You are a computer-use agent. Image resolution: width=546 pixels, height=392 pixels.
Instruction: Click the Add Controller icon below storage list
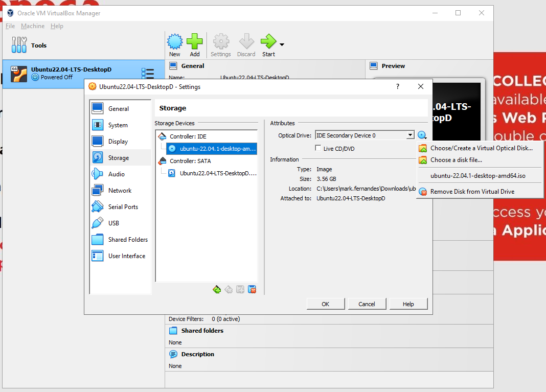216,289
